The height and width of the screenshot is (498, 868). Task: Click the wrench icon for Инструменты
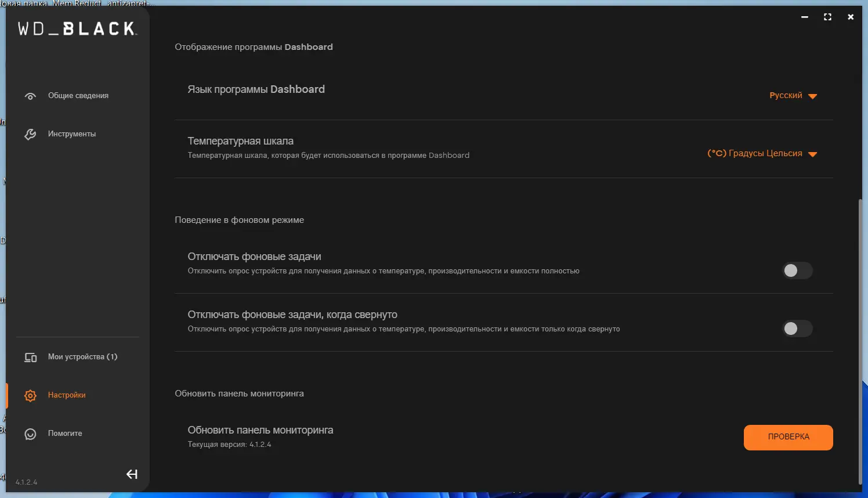tap(30, 134)
